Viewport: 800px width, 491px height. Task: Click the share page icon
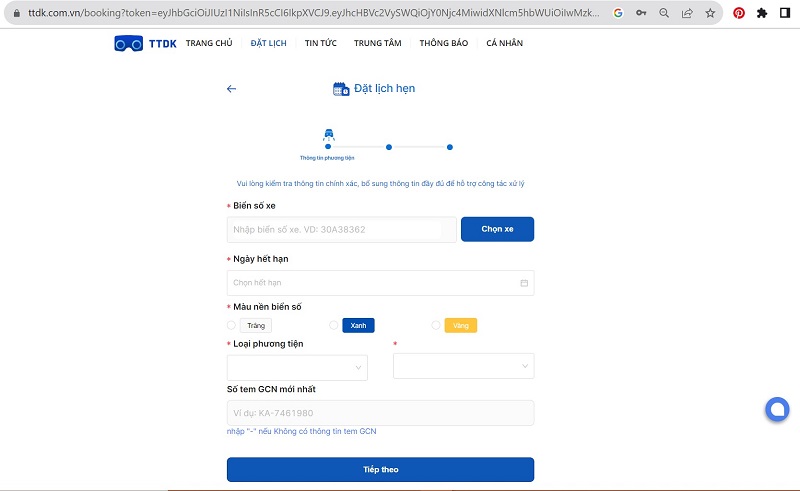688,13
